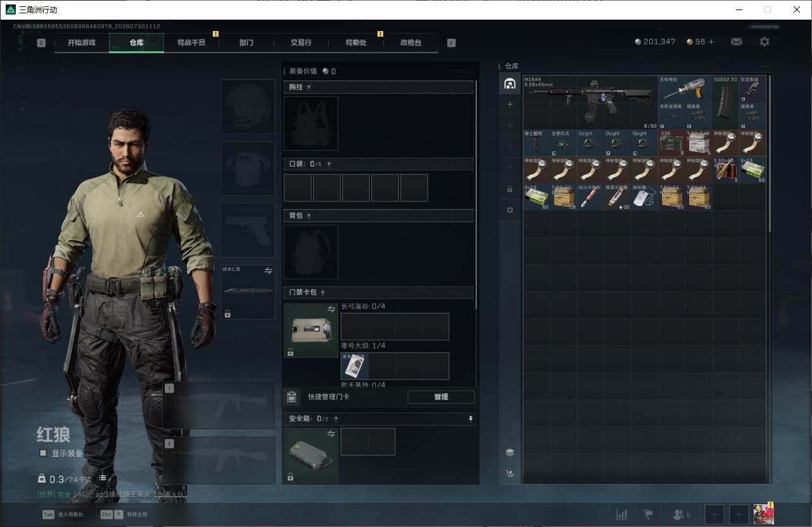
Task: Select the 骑士握把 grip item
Action: [x=536, y=143]
